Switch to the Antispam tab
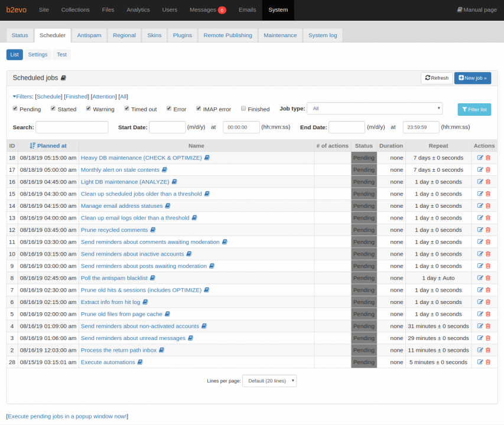 coord(89,35)
